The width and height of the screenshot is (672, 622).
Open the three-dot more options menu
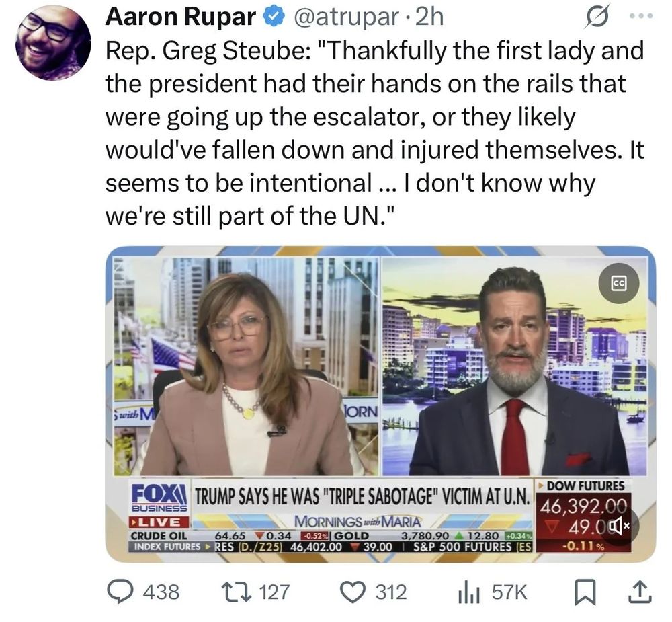[641, 16]
